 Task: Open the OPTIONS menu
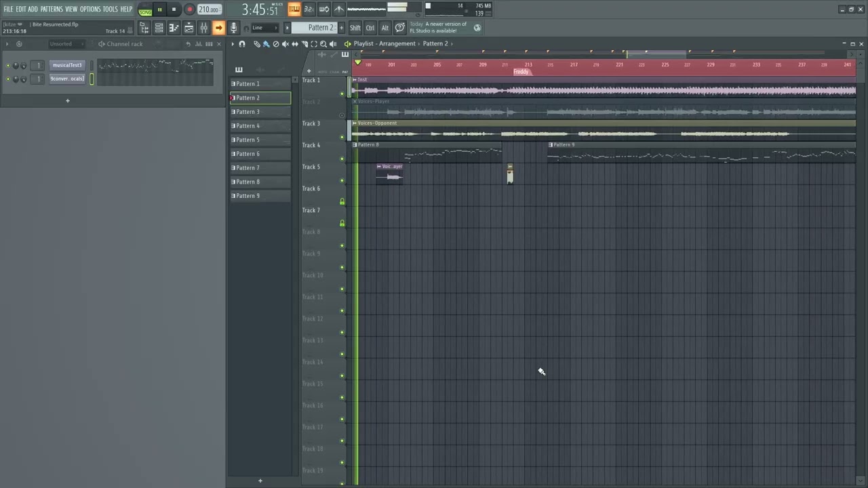90,9
